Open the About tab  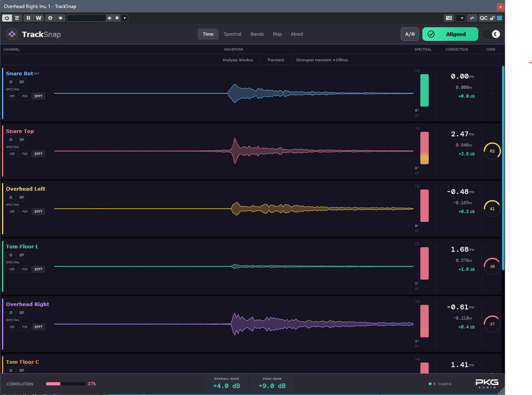coord(297,34)
